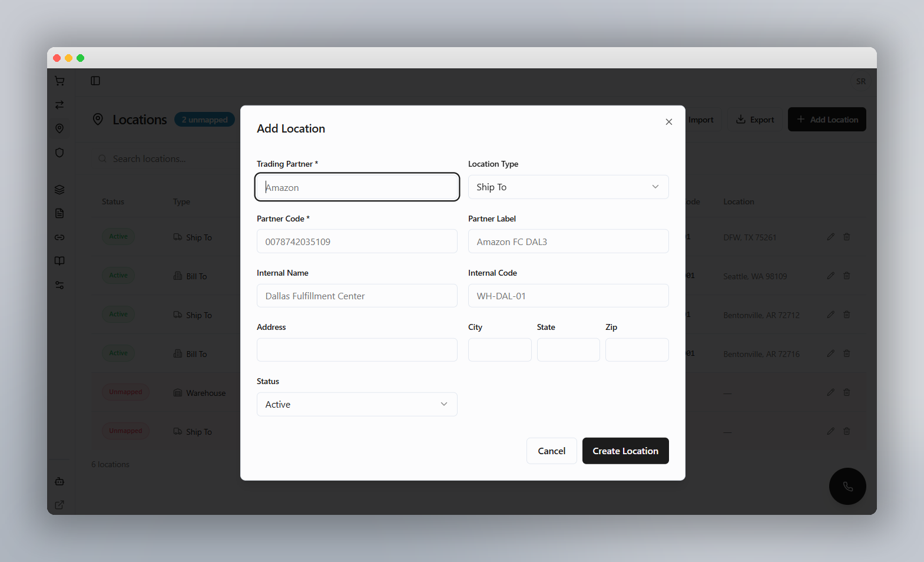924x562 pixels.
Task: Click the DFW, TX 75261 cell
Action: pyautogui.click(x=750, y=237)
